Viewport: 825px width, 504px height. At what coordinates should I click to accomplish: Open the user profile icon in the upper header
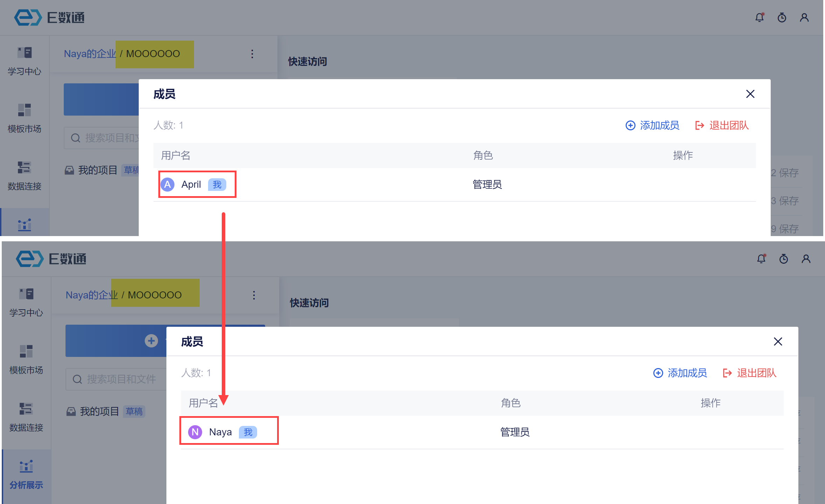[804, 18]
